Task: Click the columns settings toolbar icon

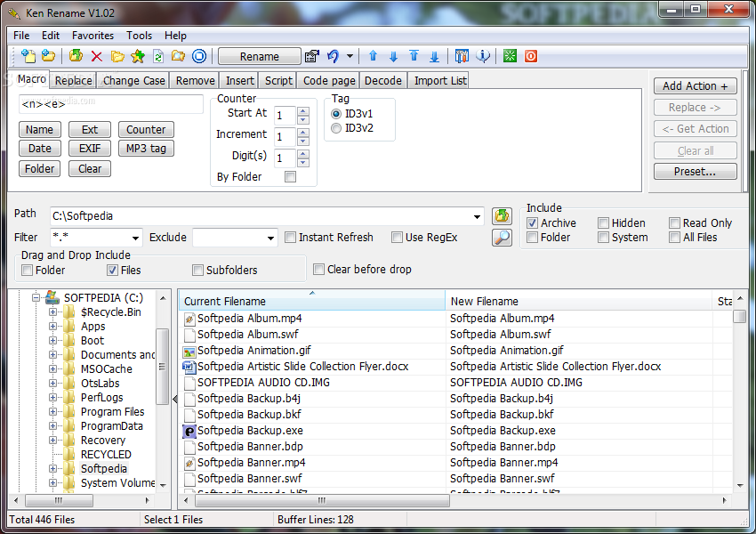Action: (x=462, y=56)
